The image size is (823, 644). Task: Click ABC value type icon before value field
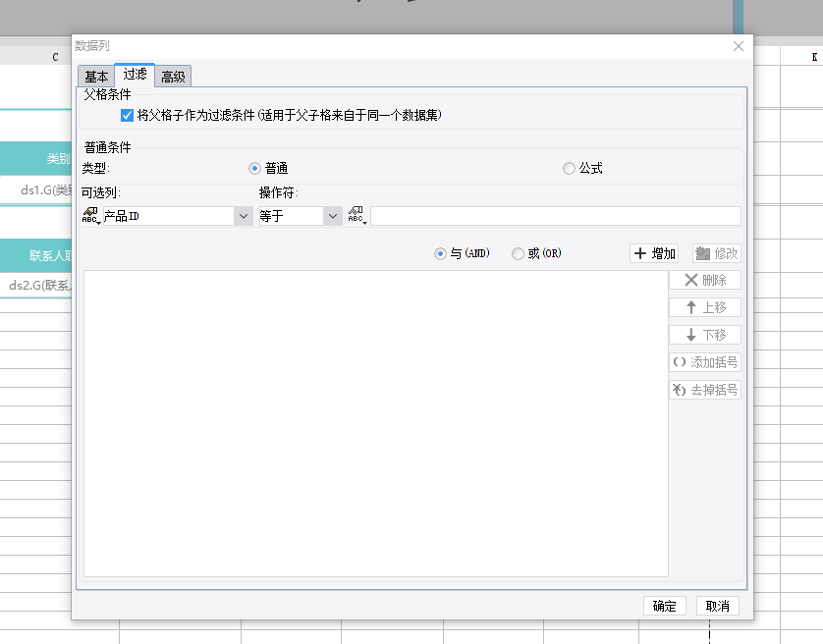click(x=357, y=215)
